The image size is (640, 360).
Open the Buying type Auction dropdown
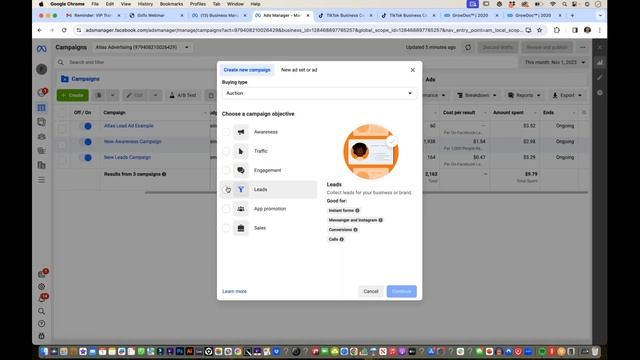click(x=319, y=93)
